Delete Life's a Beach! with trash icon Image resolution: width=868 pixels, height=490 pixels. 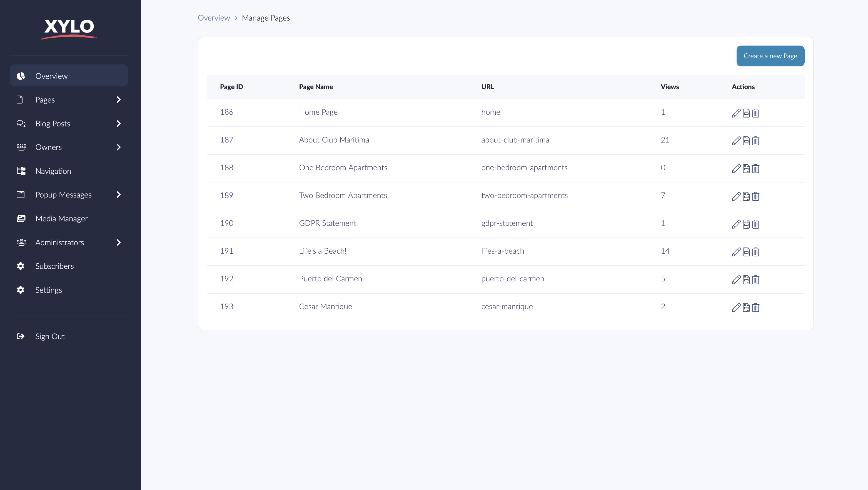pos(755,252)
